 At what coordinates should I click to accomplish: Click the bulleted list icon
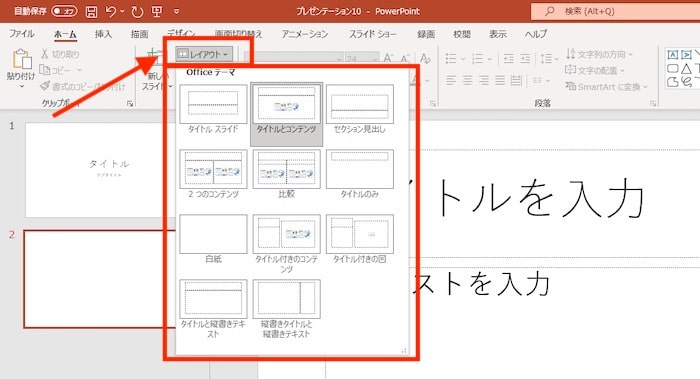click(451, 58)
